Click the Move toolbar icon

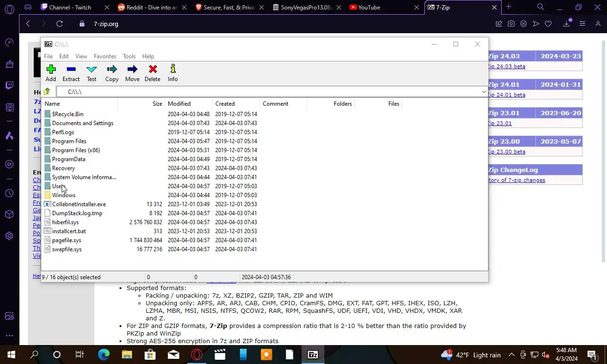tap(132, 69)
